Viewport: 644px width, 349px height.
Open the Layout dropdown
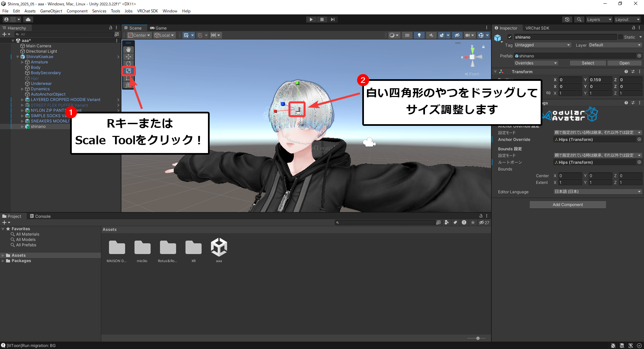(627, 19)
